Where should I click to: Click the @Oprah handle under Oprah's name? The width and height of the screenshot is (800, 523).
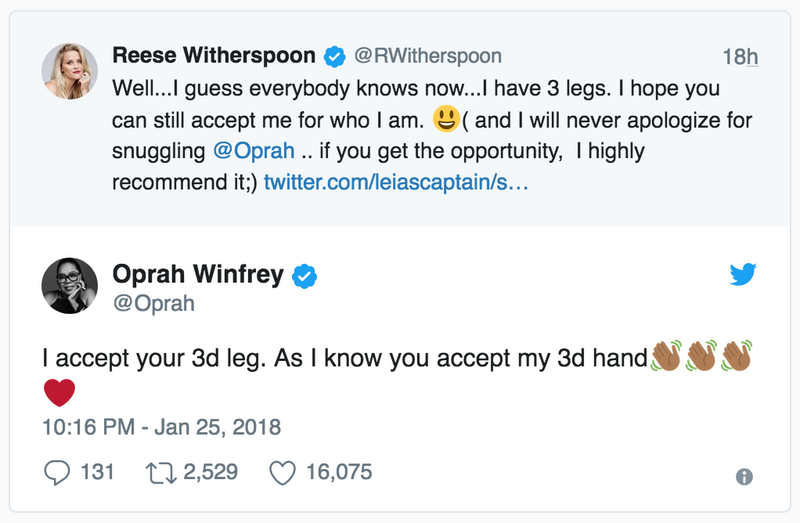[154, 303]
